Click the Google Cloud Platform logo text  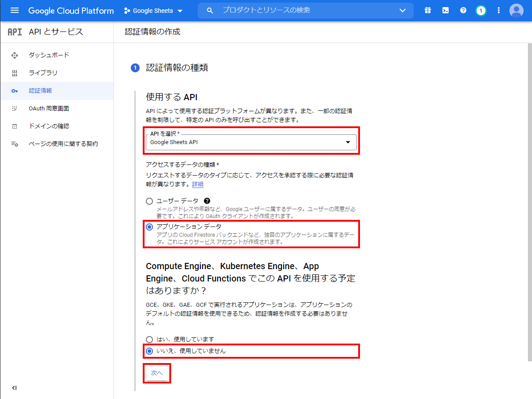(x=71, y=11)
